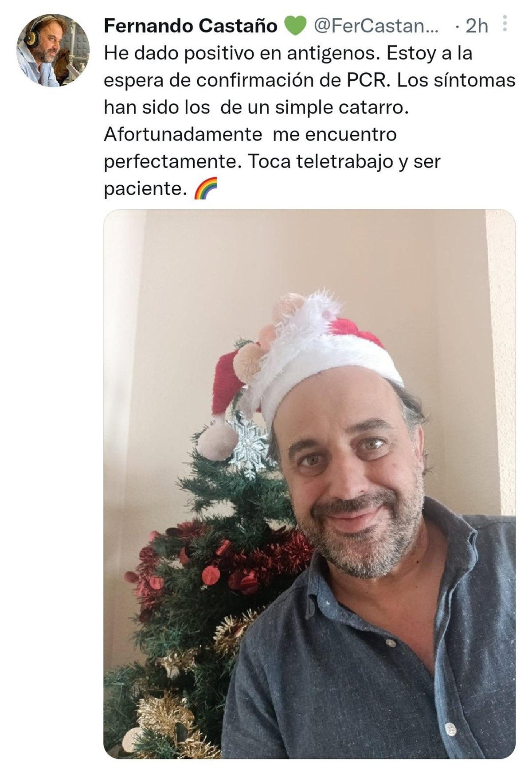This screenshot has height=766, width=532.
Task: Click the green heart emoji beside name
Action: (x=295, y=26)
